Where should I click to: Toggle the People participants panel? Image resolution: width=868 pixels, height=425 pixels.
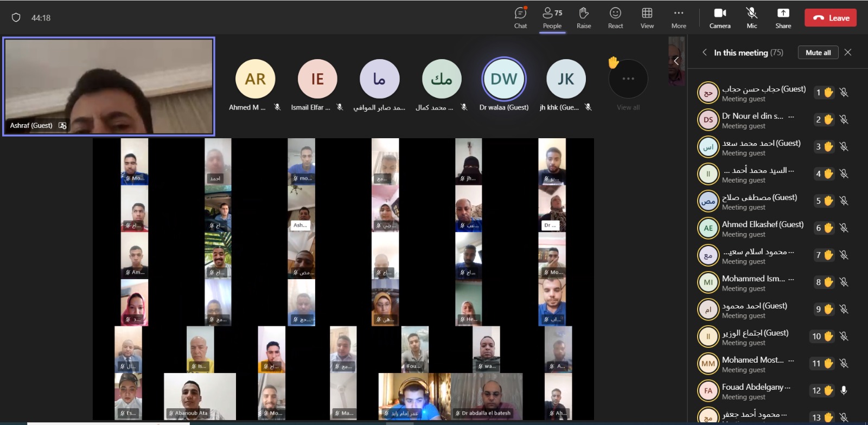[552, 18]
